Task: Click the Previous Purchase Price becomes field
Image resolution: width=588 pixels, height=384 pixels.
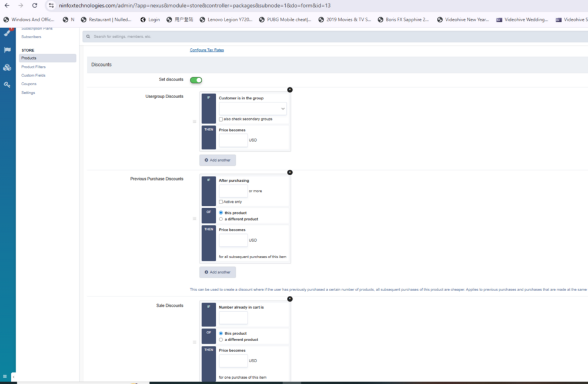Action: tap(233, 240)
